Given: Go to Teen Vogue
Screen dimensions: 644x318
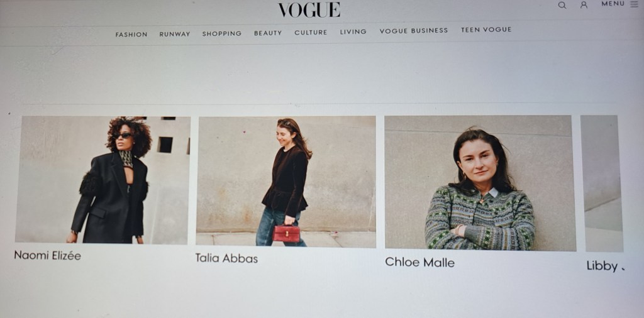Looking at the screenshot, I should (x=486, y=30).
